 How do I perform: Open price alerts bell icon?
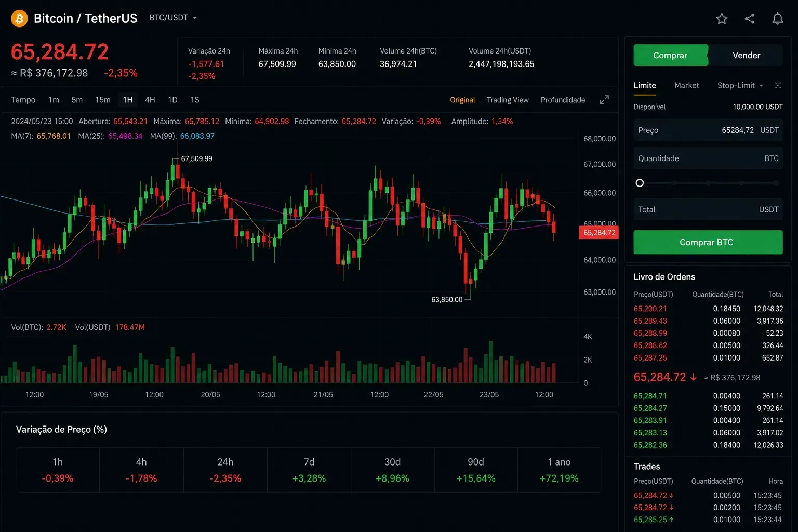(778, 19)
